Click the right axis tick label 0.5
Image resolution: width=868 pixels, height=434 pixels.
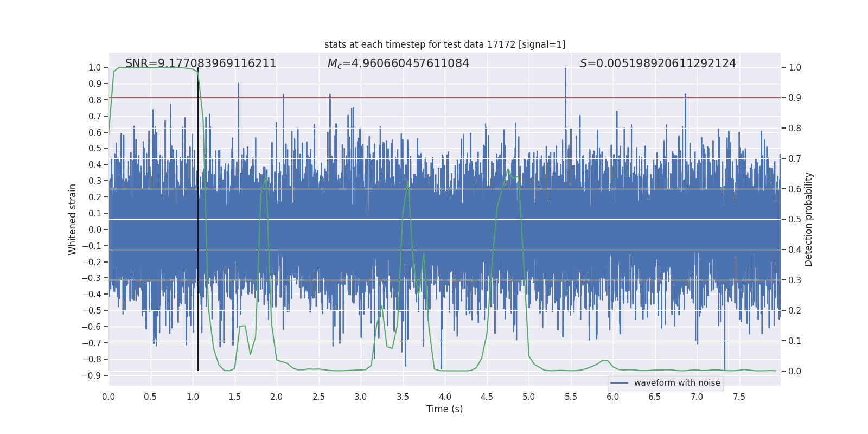click(x=795, y=219)
